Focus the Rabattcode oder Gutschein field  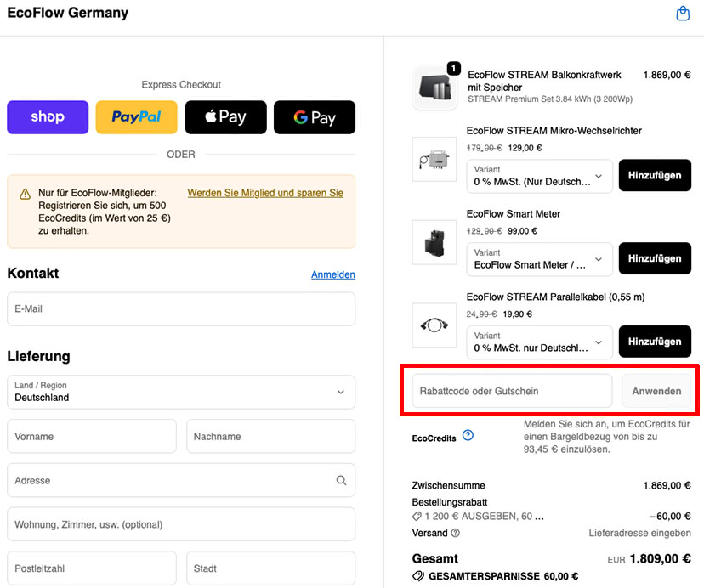512,391
